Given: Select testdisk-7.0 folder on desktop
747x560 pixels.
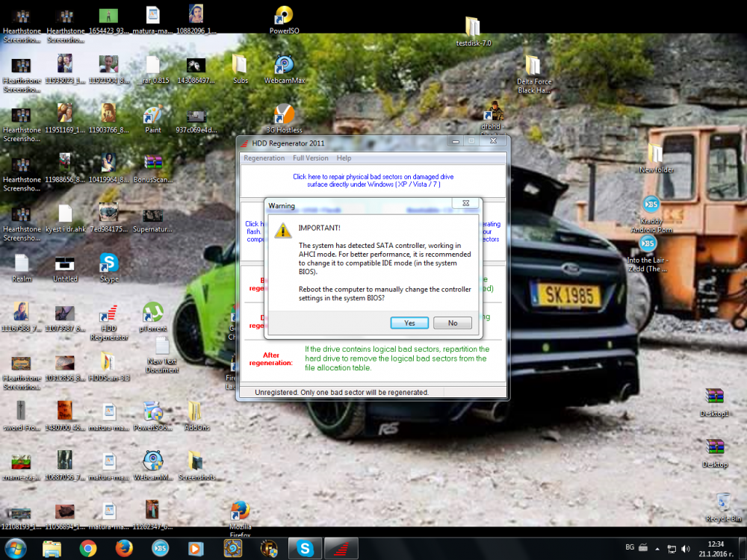Looking at the screenshot, I should pyautogui.click(x=473, y=31).
